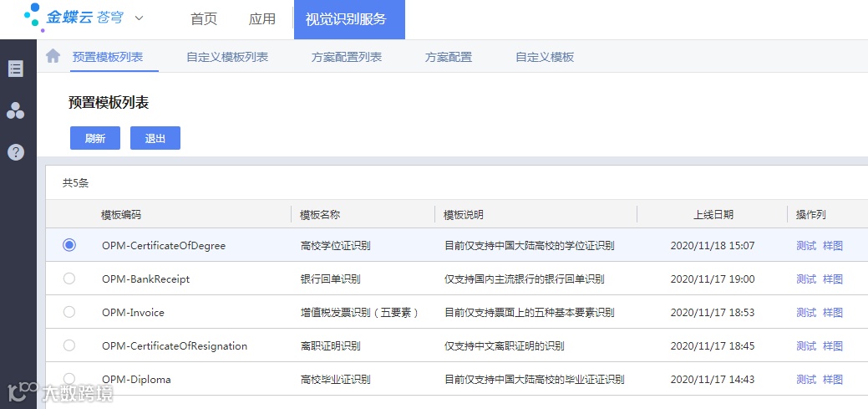Viewport: 868px width, 409px height.
Task: Open the three-circles apps icon in sidebar
Action: point(16,110)
